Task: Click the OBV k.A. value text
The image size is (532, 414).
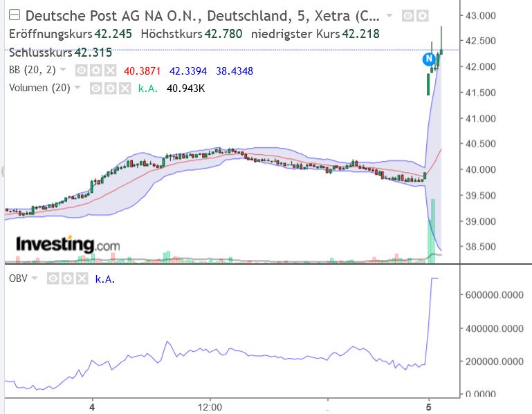Action: click(105, 279)
